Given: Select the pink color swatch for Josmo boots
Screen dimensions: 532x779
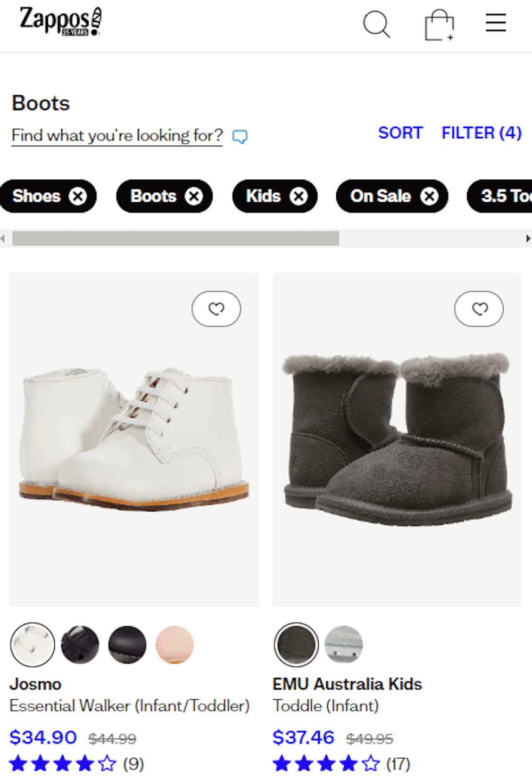Looking at the screenshot, I should [x=174, y=644].
